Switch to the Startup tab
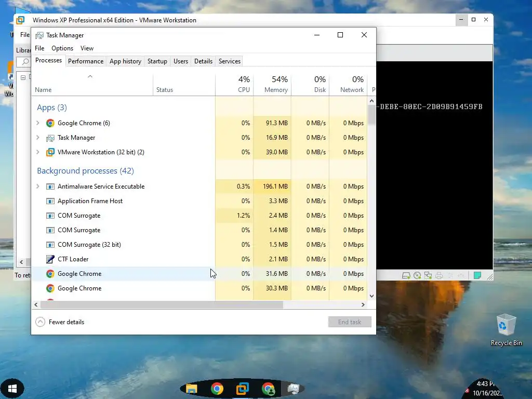 tap(157, 61)
